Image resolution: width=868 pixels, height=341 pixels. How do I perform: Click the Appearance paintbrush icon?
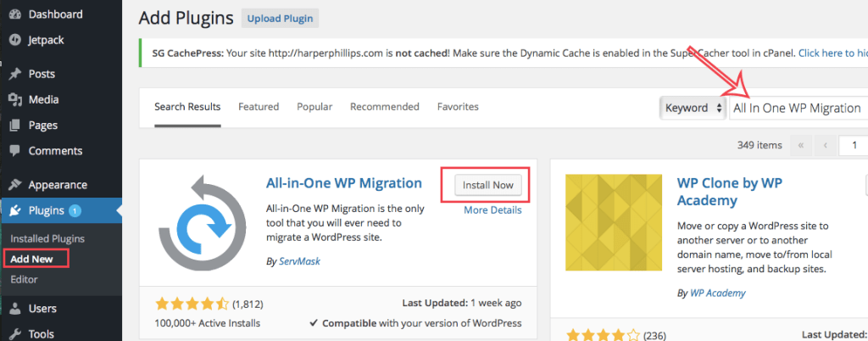coord(14,185)
